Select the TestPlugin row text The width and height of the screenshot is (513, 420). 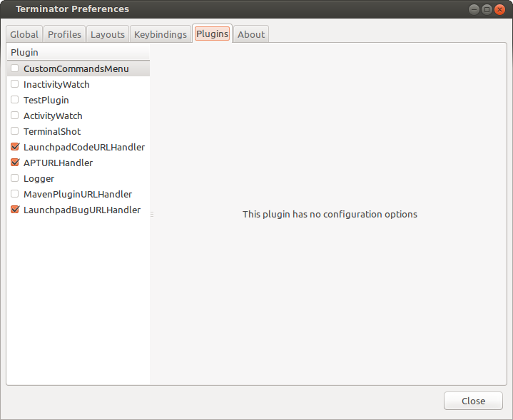tap(46, 100)
